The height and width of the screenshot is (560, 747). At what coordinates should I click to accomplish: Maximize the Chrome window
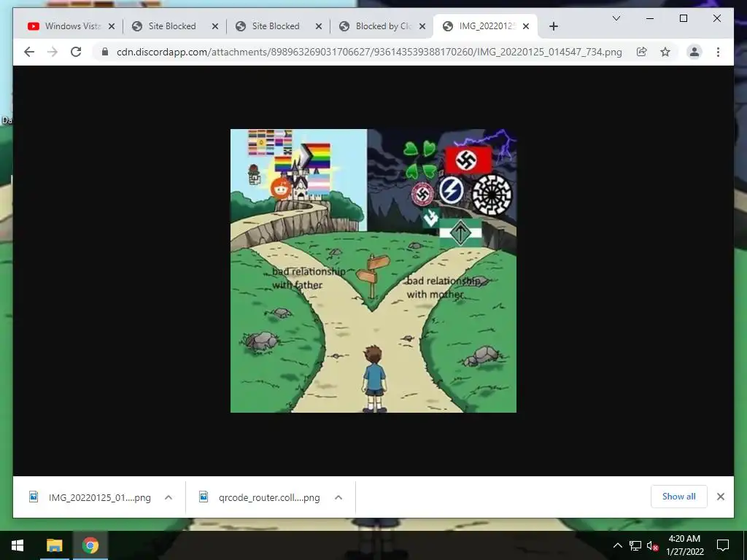click(x=683, y=18)
